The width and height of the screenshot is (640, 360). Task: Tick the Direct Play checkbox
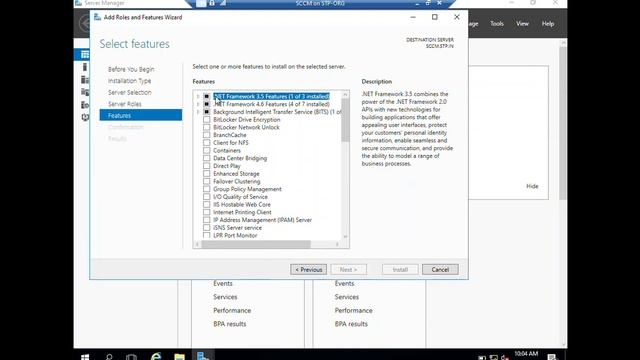click(x=207, y=166)
